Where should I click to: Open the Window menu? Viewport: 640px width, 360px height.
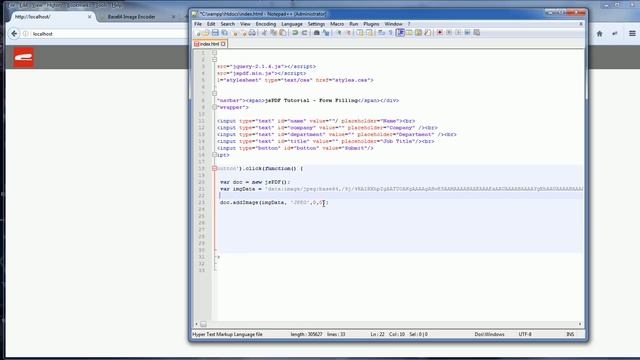click(x=393, y=24)
